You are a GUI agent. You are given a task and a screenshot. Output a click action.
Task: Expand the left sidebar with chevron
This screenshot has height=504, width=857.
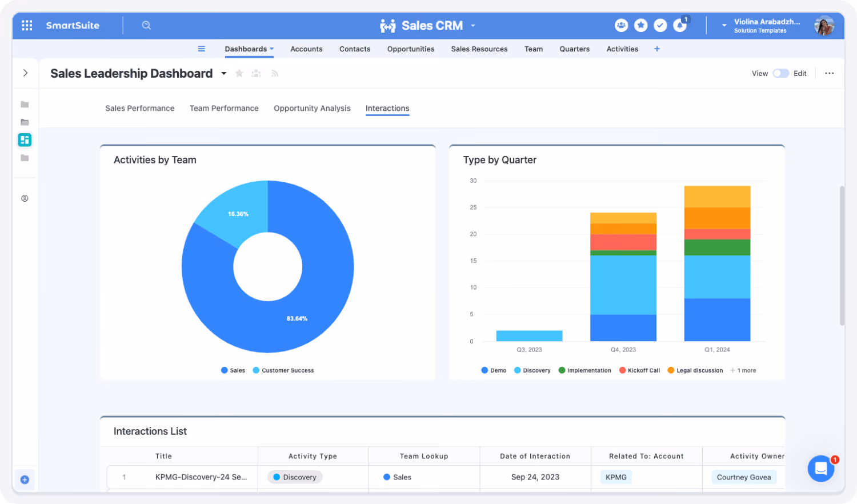point(25,73)
